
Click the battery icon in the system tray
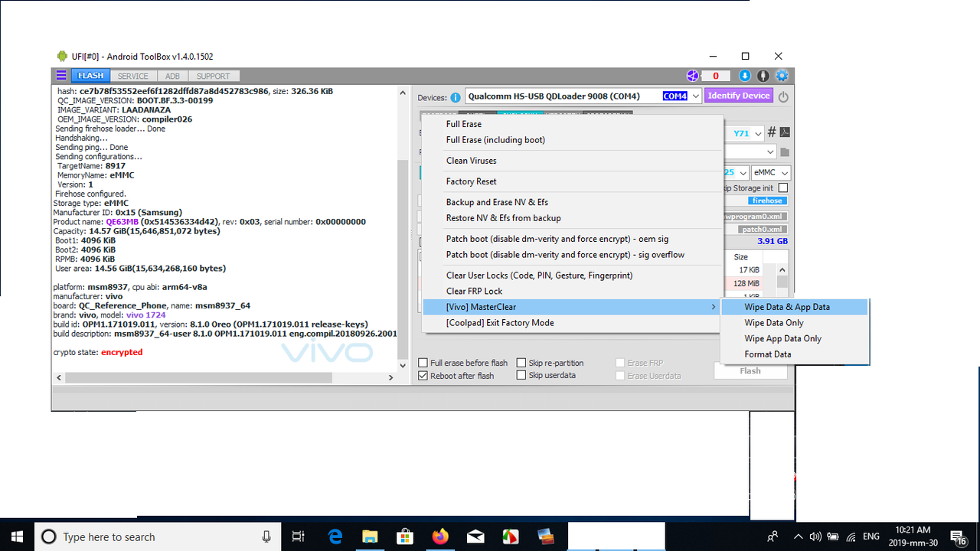click(x=834, y=536)
